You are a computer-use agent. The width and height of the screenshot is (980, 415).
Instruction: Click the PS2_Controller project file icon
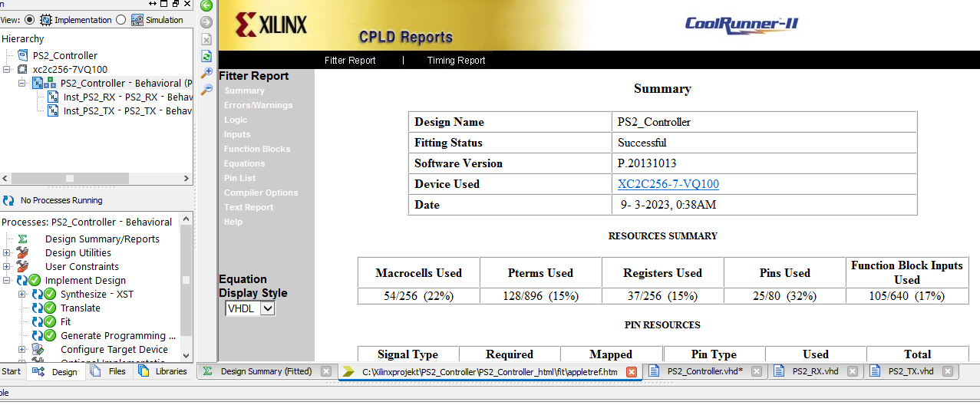(21, 55)
